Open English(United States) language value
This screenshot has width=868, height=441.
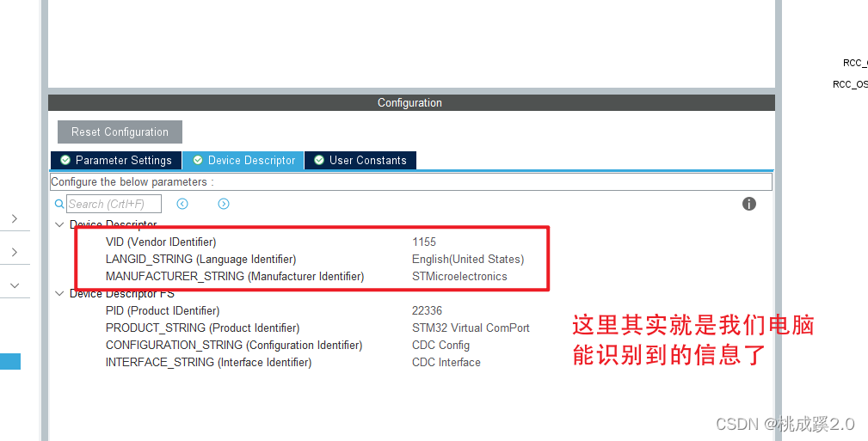[468, 259]
